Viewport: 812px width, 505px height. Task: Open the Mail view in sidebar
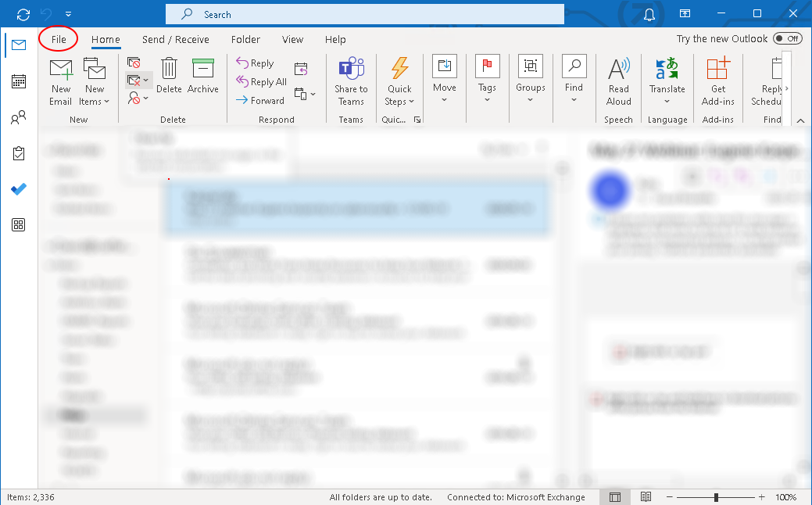19,45
